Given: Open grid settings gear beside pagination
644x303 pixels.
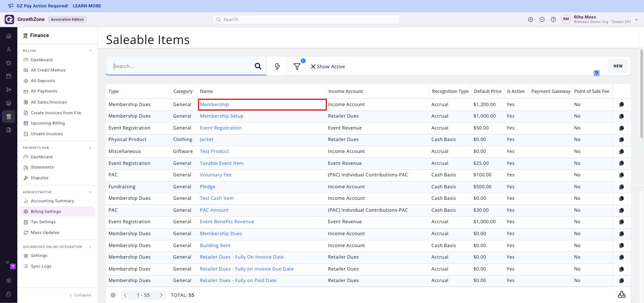Looking at the screenshot, I should click(113, 295).
